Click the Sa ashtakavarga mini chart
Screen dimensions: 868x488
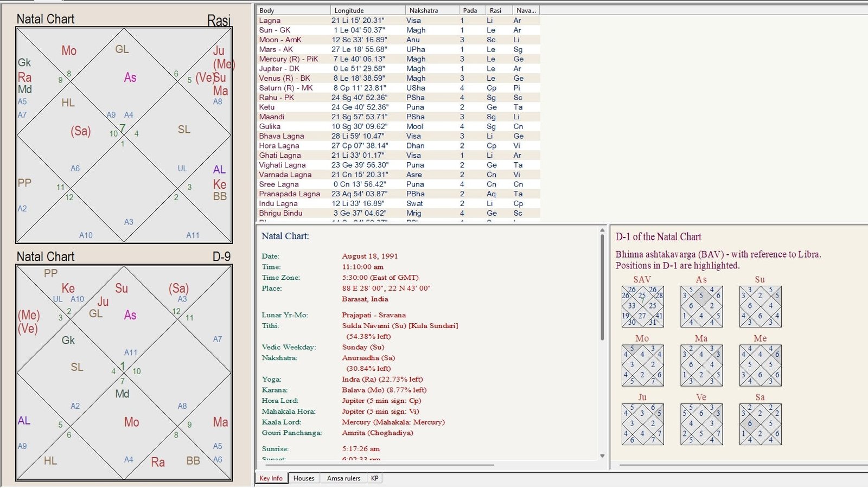(x=760, y=425)
